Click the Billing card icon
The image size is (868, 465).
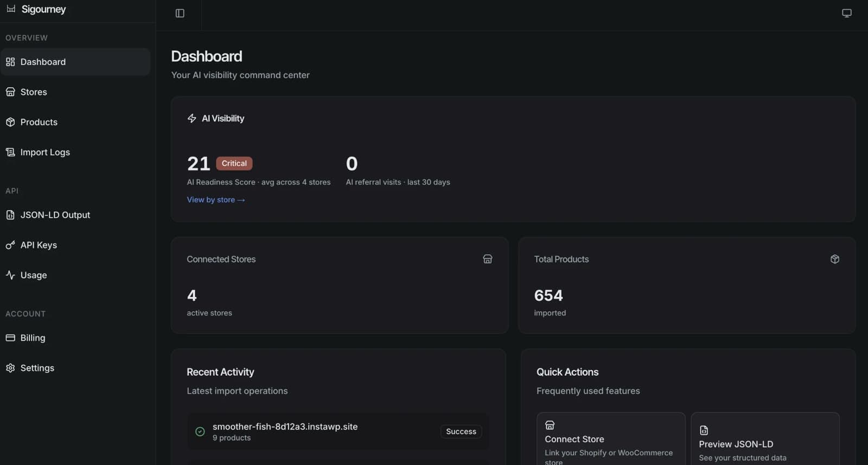tap(10, 338)
